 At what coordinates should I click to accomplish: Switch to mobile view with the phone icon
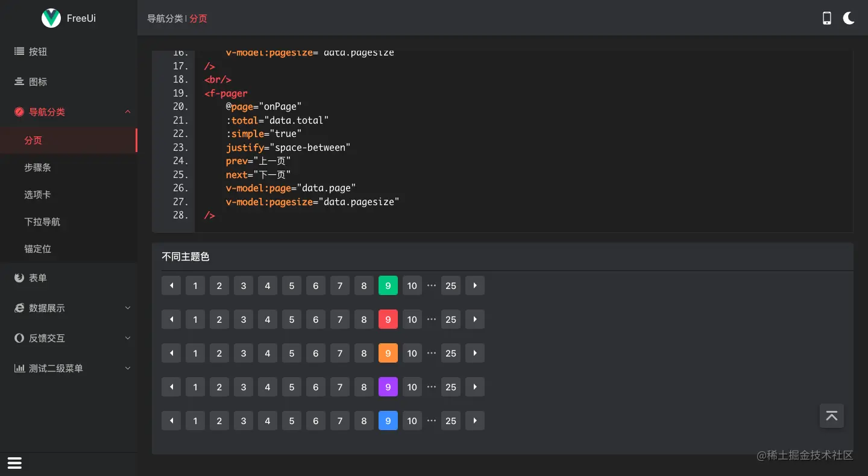(x=827, y=18)
